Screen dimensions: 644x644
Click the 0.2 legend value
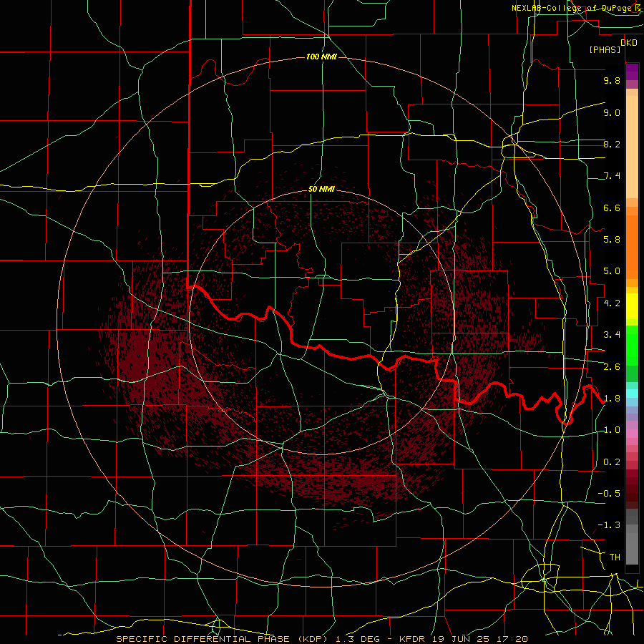point(612,462)
